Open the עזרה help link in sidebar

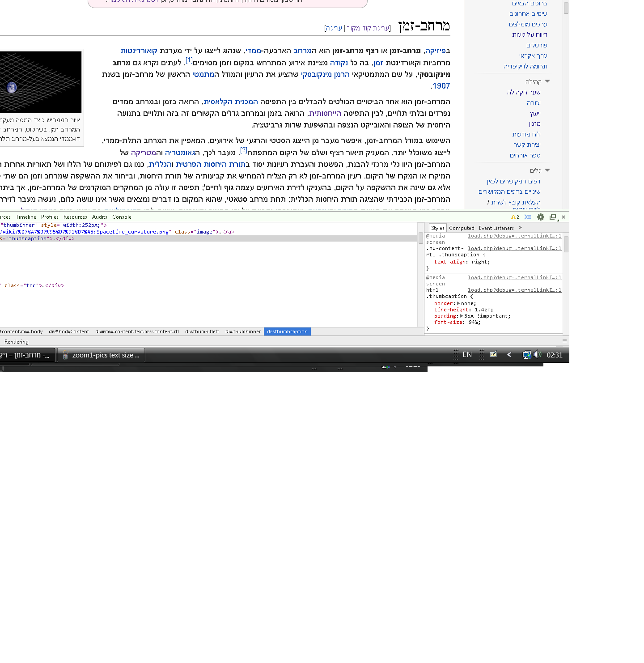534,103
